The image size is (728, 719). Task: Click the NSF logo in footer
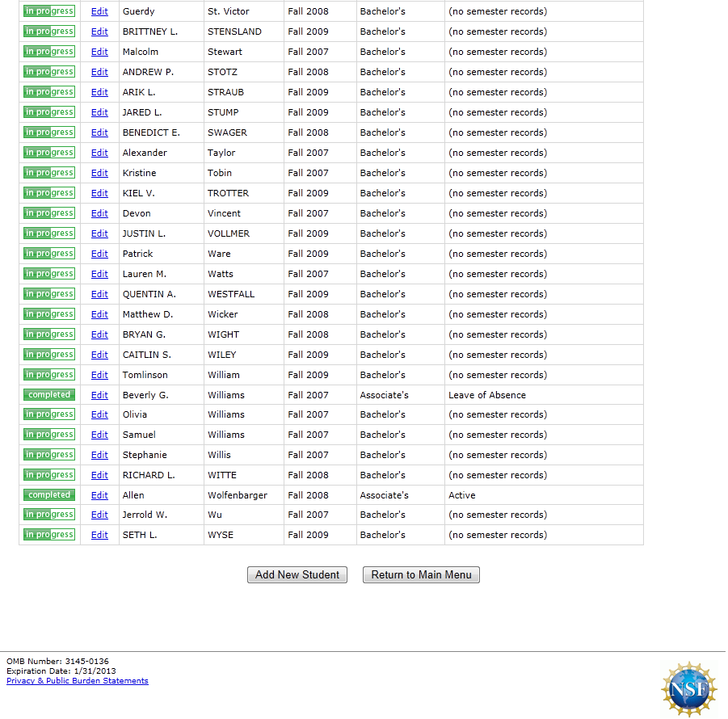coord(689,688)
